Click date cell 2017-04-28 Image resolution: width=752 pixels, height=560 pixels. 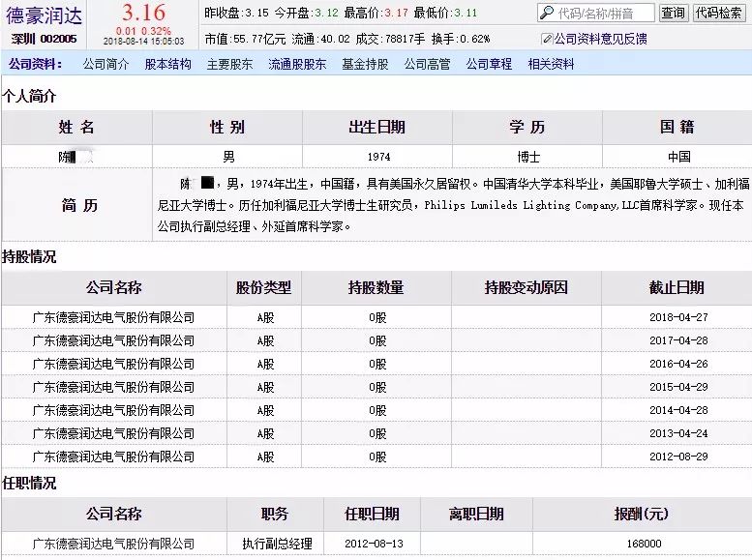coord(678,340)
